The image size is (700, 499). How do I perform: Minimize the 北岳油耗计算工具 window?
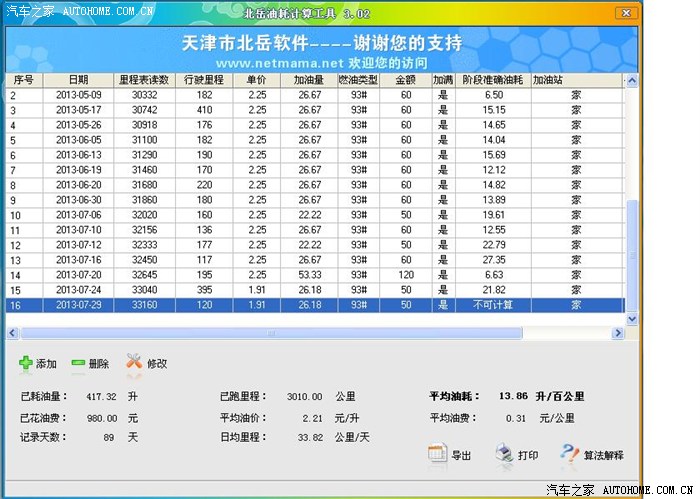tap(597, 11)
